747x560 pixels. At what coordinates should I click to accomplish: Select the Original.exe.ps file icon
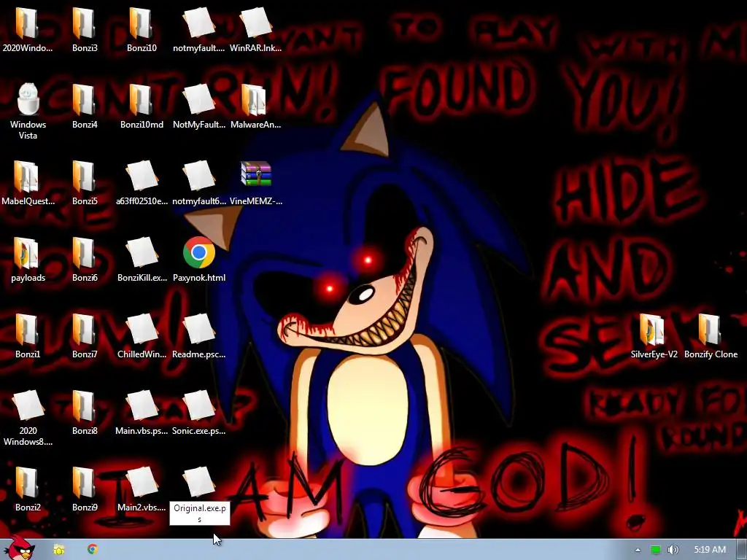click(198, 483)
